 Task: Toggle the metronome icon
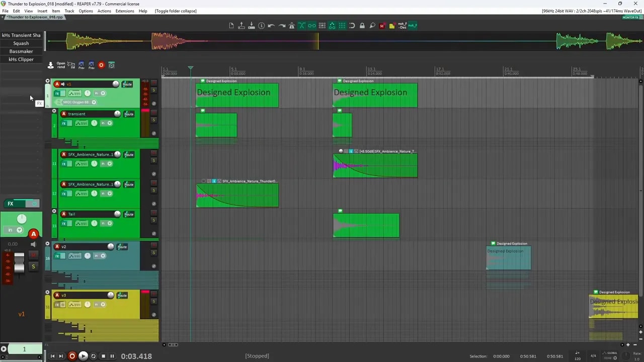pyautogui.click(x=292, y=26)
